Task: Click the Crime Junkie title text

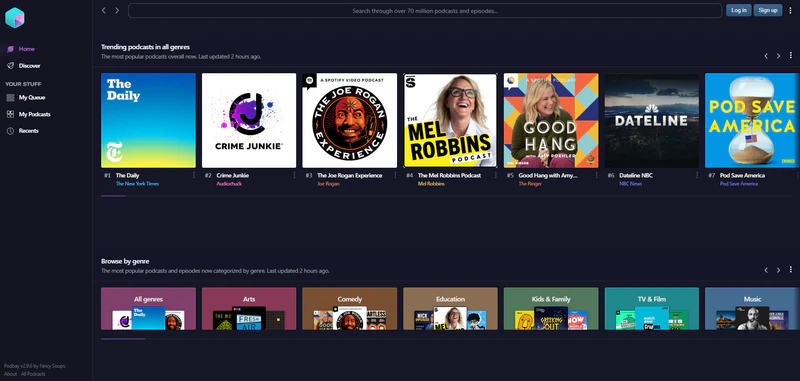Action: pos(233,175)
